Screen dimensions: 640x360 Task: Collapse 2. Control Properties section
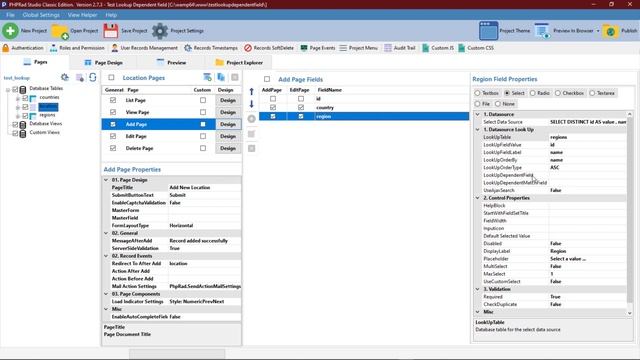[478, 198]
